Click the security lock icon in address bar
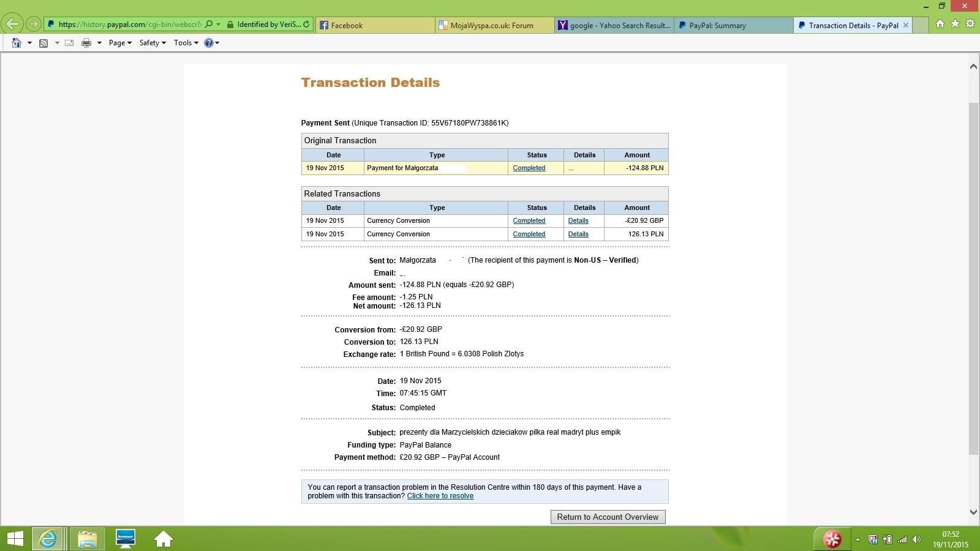The image size is (980, 551). coord(230,24)
